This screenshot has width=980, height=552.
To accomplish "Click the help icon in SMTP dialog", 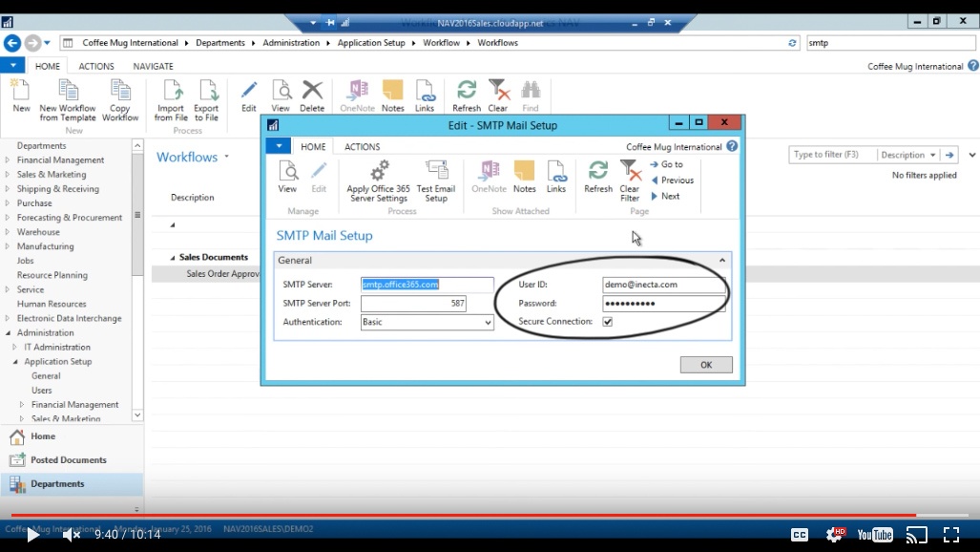I will point(732,146).
